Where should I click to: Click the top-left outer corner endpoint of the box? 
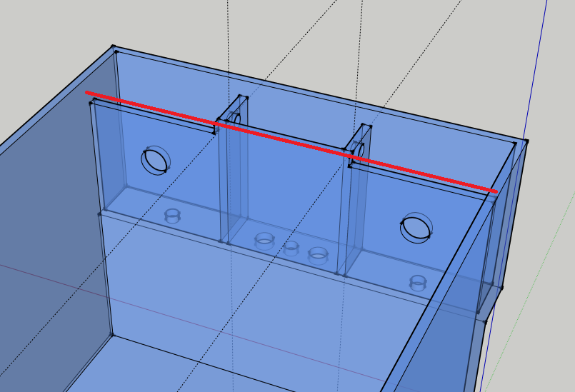pos(114,46)
